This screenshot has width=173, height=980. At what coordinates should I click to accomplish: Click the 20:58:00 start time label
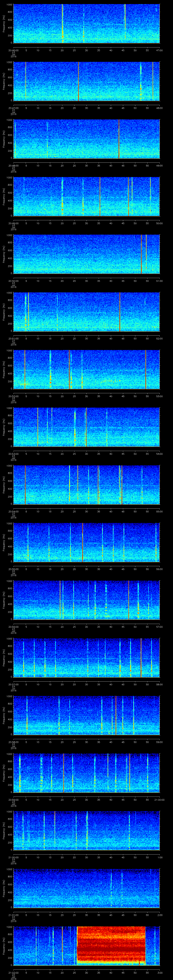[x=13, y=742]
